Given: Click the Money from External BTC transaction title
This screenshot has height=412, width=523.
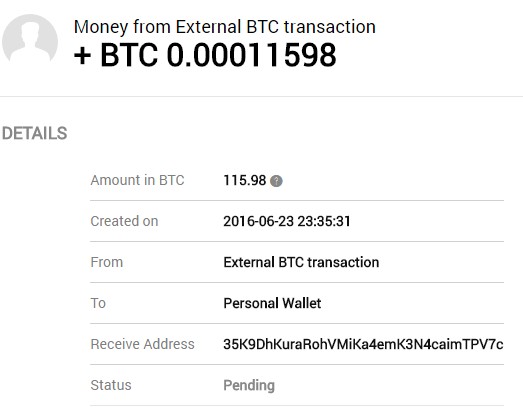Looking at the screenshot, I should [x=224, y=27].
